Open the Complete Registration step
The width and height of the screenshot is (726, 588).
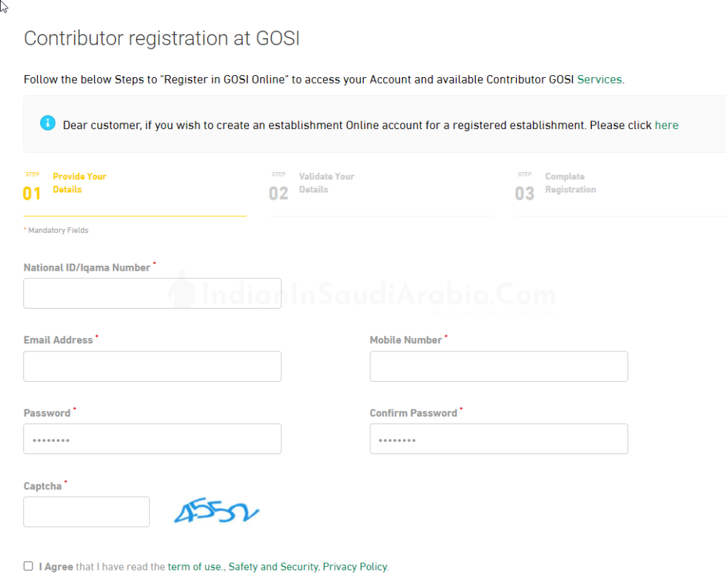click(571, 183)
